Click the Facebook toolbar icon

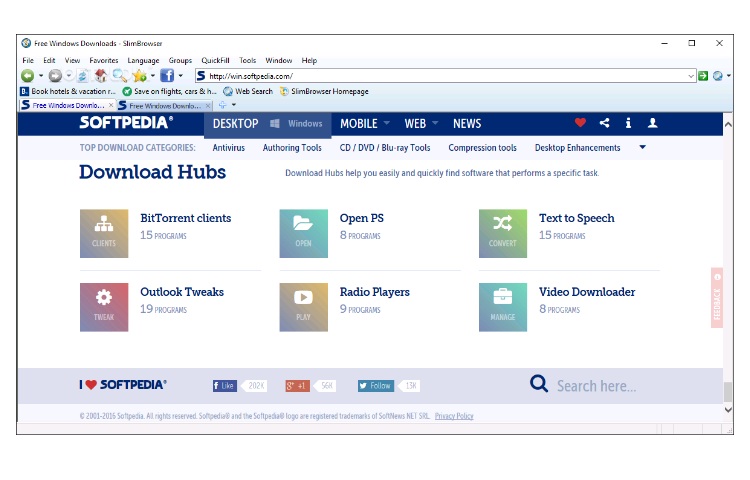point(167,76)
